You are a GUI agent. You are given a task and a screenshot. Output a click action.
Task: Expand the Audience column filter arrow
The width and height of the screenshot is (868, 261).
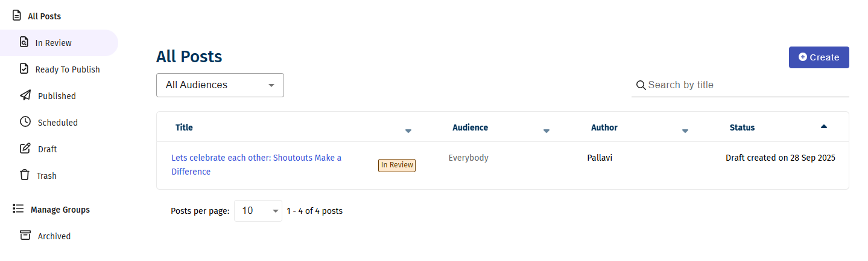(546, 131)
